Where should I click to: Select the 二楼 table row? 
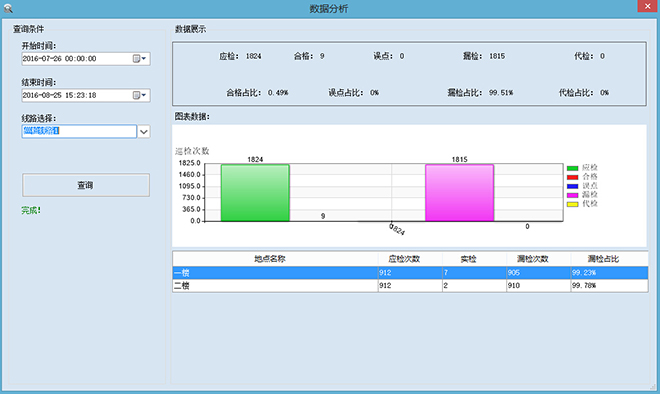coord(410,285)
